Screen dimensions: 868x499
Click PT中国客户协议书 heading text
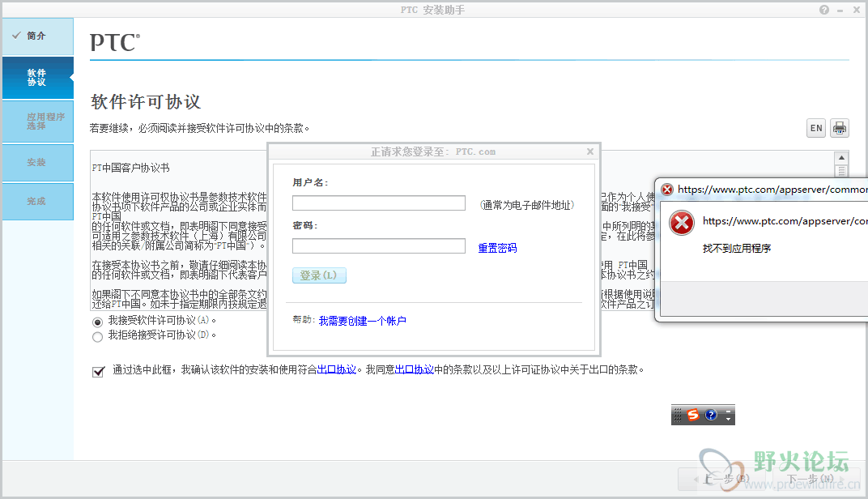pos(130,168)
